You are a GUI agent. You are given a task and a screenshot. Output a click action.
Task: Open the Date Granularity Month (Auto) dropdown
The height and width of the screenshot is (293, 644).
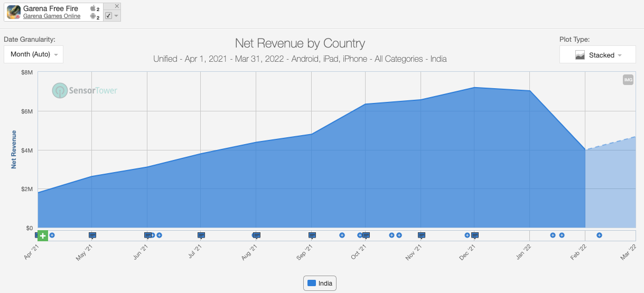coord(33,54)
